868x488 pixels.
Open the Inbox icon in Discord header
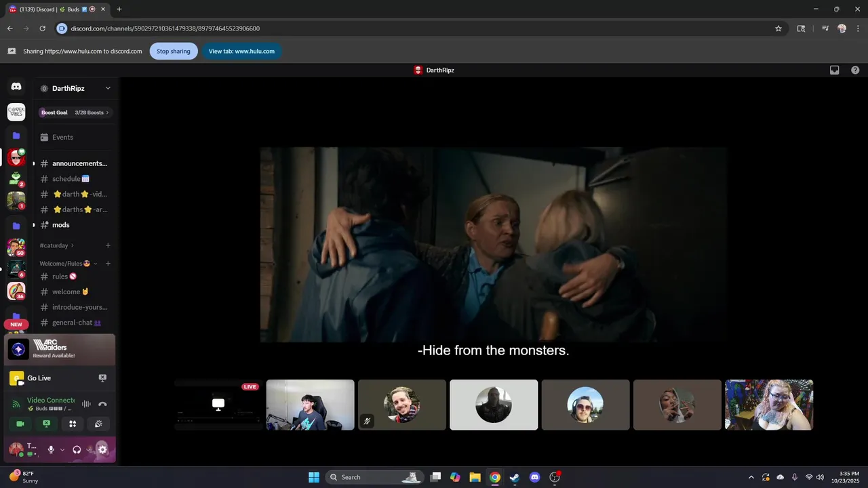pos(835,70)
